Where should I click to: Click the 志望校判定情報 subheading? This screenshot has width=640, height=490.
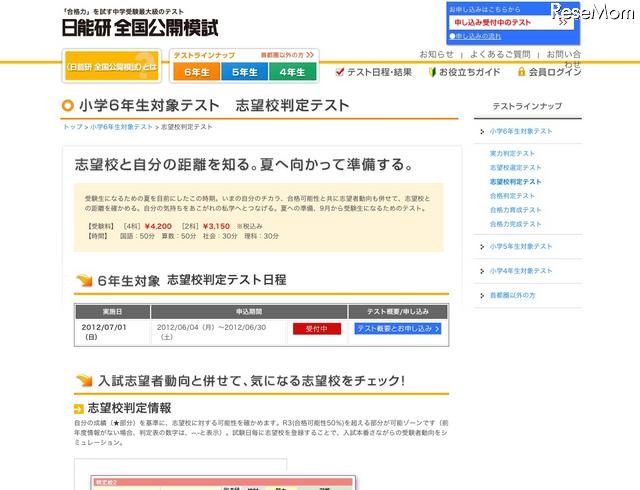(x=129, y=408)
